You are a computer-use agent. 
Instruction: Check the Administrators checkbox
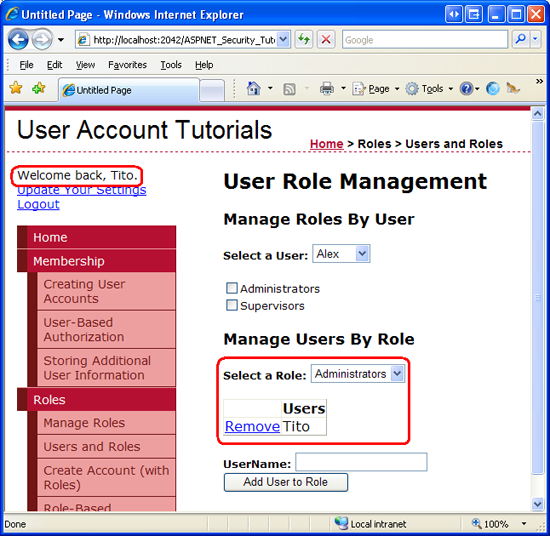(232, 288)
